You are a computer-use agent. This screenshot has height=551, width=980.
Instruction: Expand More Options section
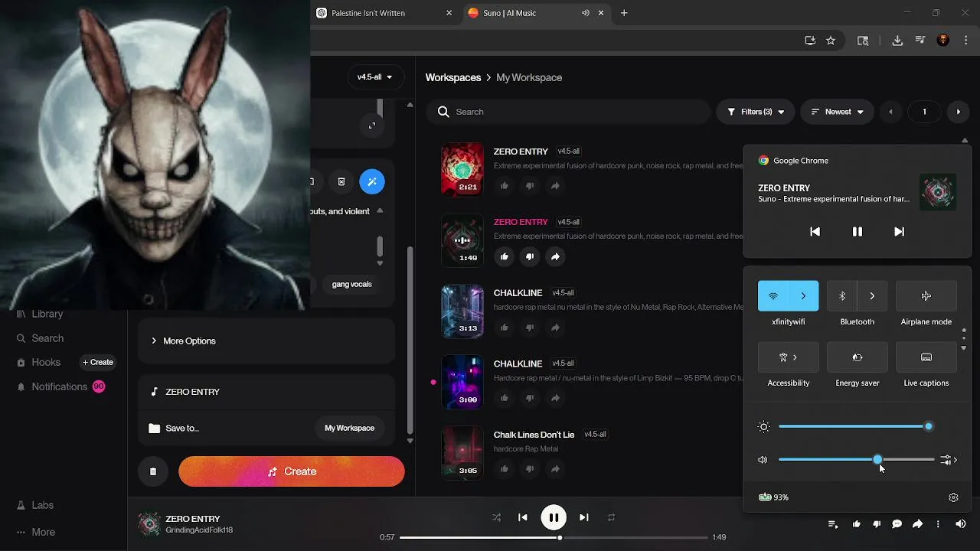pyautogui.click(x=266, y=341)
